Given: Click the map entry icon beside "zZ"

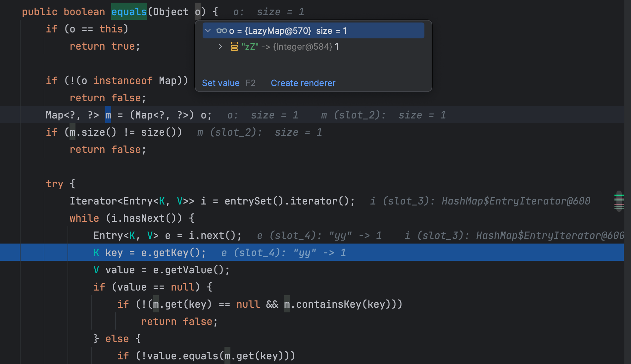Looking at the screenshot, I should tap(234, 47).
